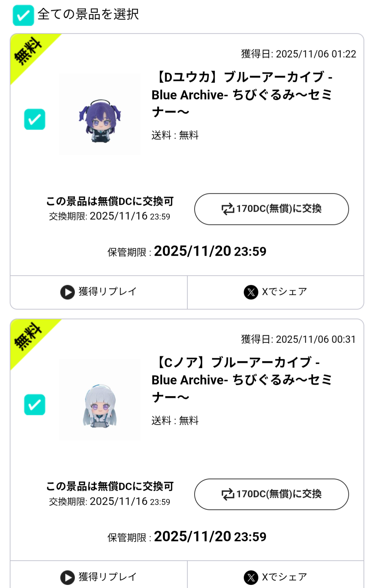
Task: Tap Noa's 交換期限 exchange deadline text
Action: point(109,501)
